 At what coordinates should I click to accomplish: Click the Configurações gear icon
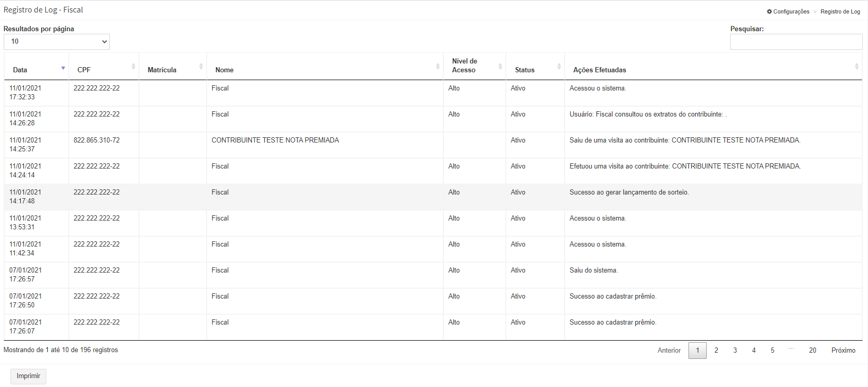769,11
